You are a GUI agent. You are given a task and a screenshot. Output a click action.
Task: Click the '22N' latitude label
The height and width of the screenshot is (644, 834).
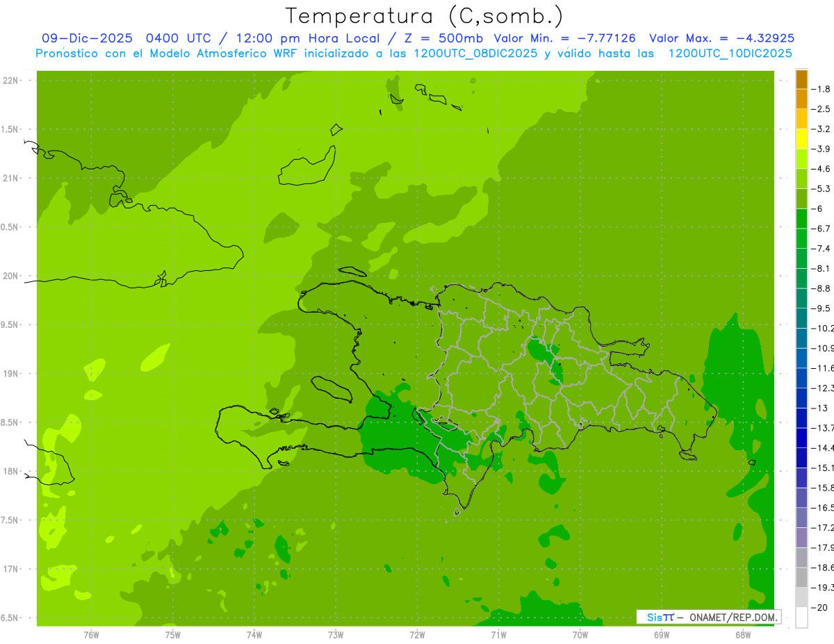point(10,81)
